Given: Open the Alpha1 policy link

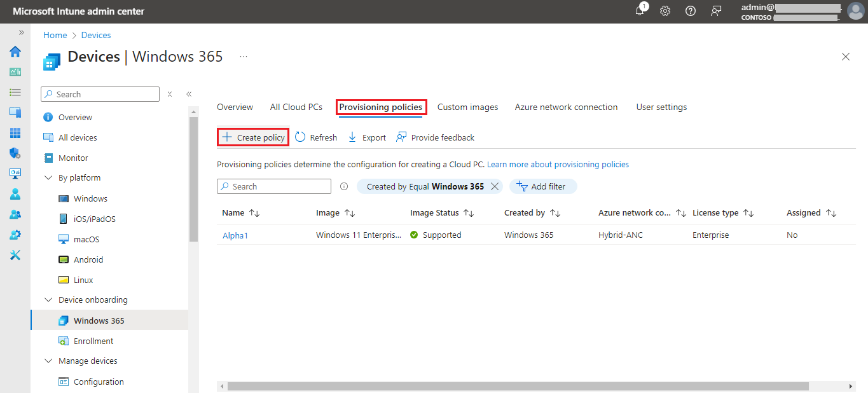Looking at the screenshot, I should 235,235.
